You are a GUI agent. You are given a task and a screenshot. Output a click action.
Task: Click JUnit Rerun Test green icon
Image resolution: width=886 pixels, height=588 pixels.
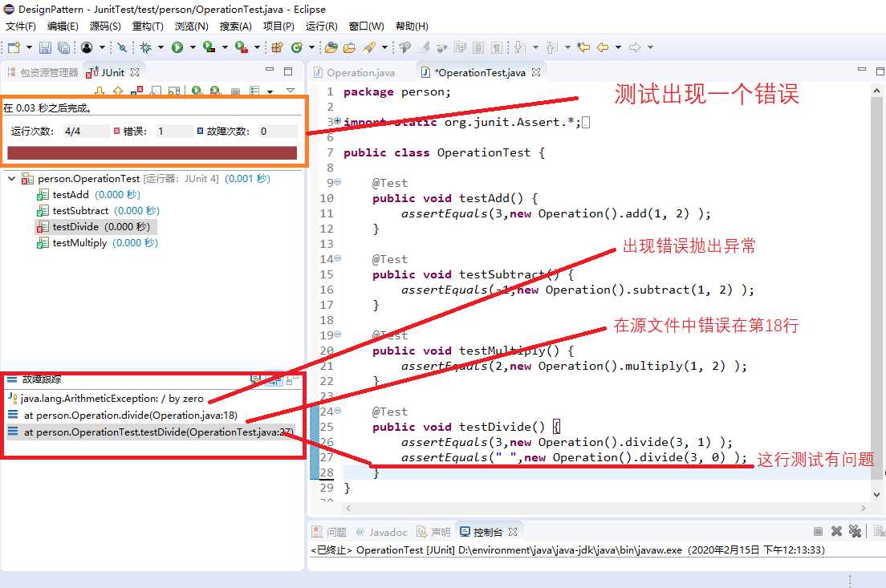197,91
